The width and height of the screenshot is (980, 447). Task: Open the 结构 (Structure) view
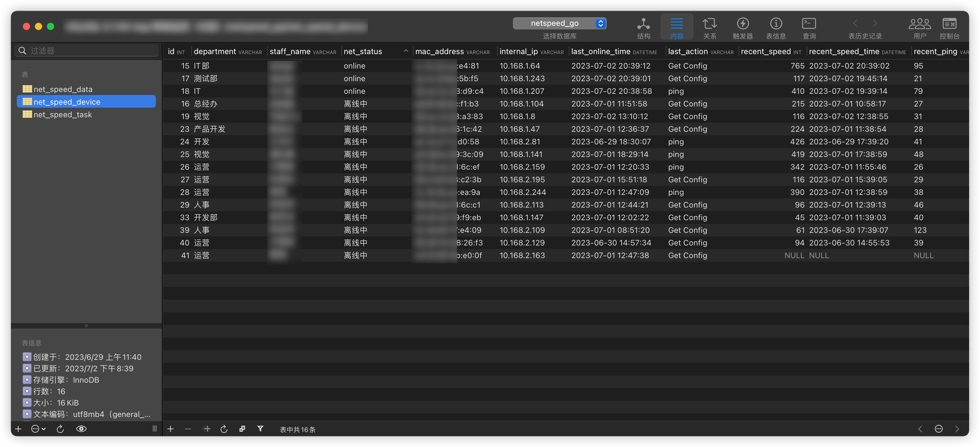click(644, 28)
